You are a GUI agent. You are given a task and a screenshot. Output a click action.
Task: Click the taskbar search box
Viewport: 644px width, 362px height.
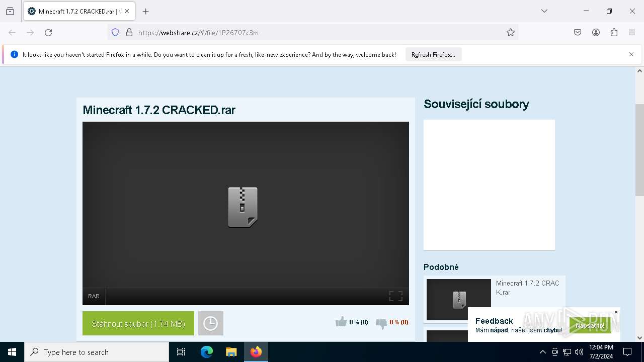coord(97,352)
